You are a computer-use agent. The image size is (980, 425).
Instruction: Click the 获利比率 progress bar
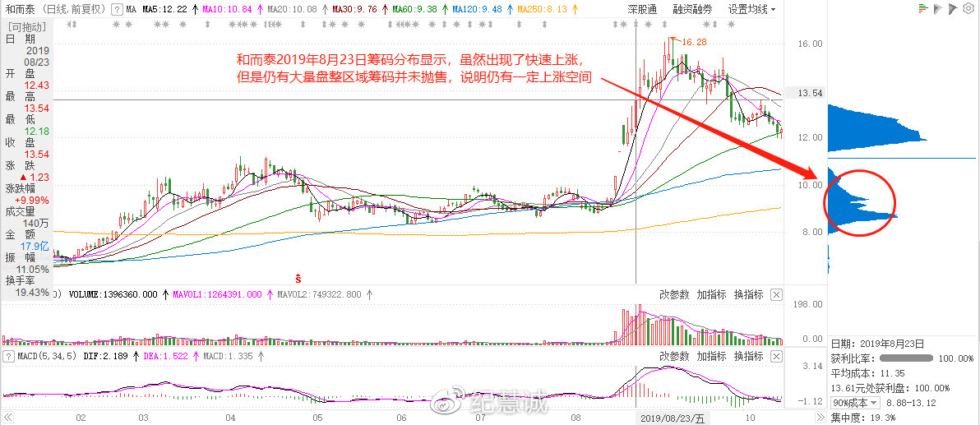[906, 358]
